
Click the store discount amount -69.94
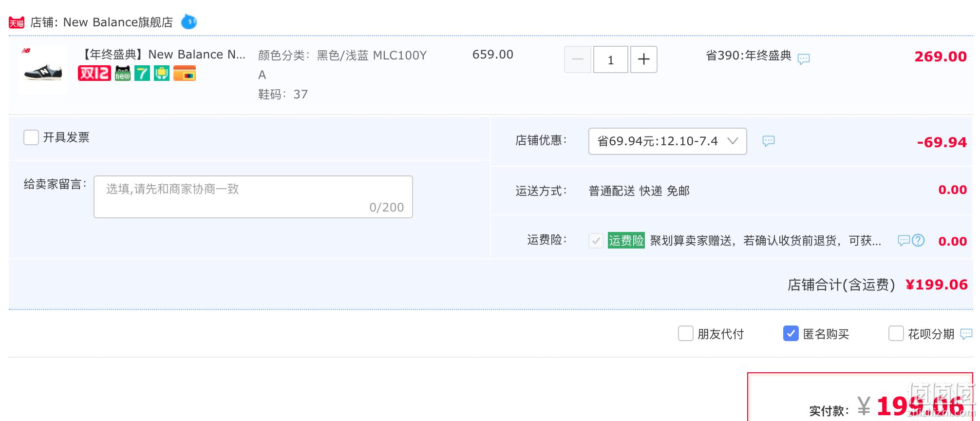tap(942, 142)
